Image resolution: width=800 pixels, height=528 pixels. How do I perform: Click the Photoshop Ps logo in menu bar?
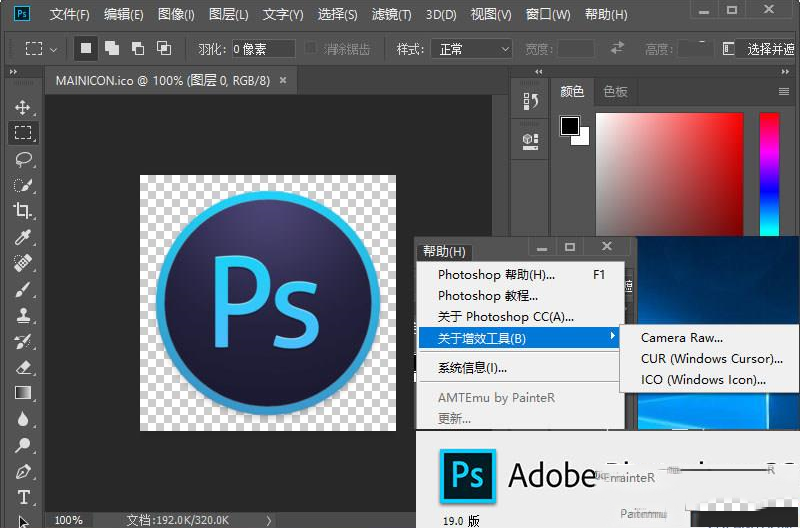(x=21, y=14)
